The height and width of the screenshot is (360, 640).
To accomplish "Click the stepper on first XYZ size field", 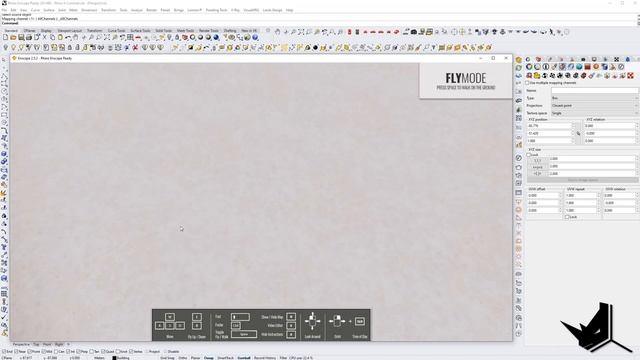I will coord(637,159).
